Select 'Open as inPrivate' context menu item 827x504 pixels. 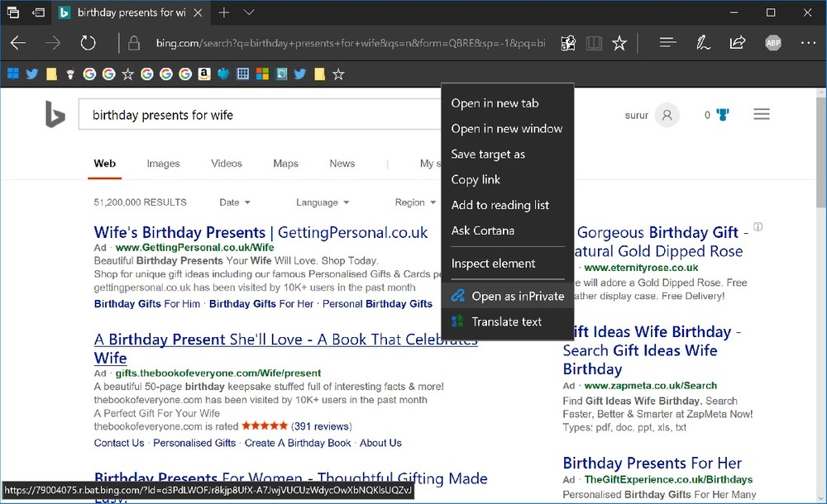[x=517, y=296]
